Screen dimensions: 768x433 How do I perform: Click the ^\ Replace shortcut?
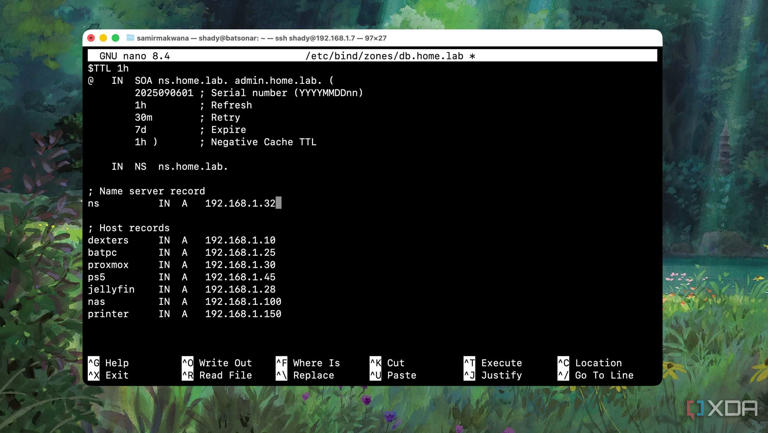tap(305, 375)
